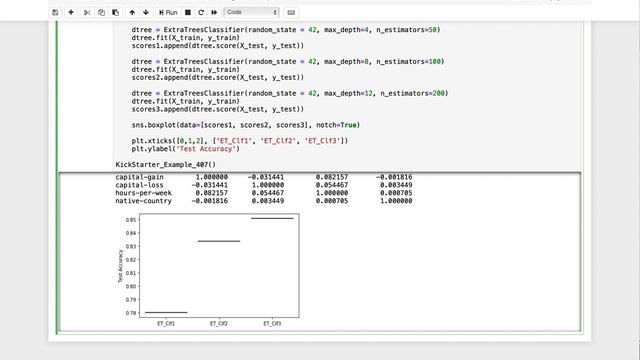Screen dimensions: 640x360
Task: Click the ET_Clf3 x-axis label
Action: click(x=272, y=323)
